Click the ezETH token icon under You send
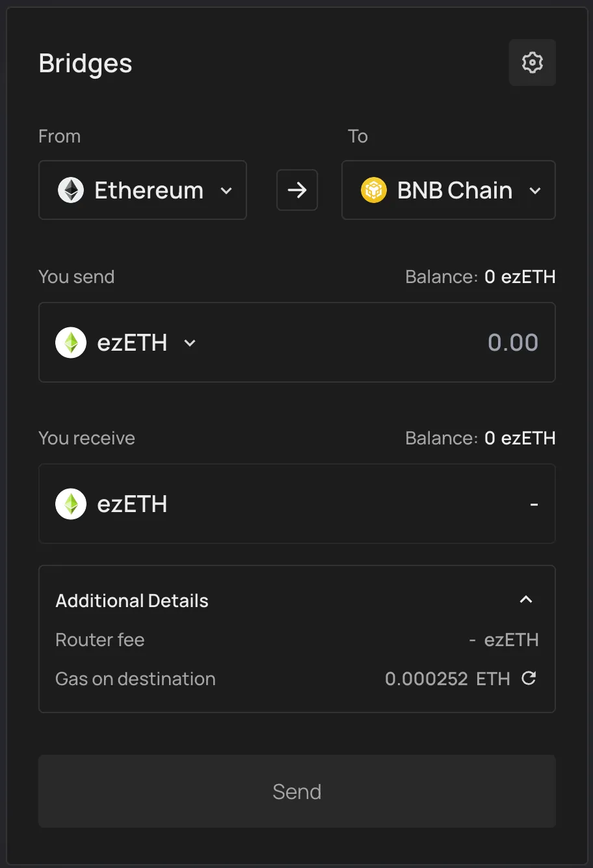This screenshot has height=868, width=593. click(71, 343)
